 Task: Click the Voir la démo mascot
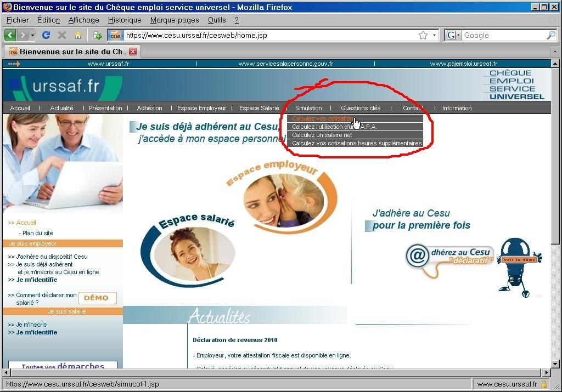pos(520,266)
